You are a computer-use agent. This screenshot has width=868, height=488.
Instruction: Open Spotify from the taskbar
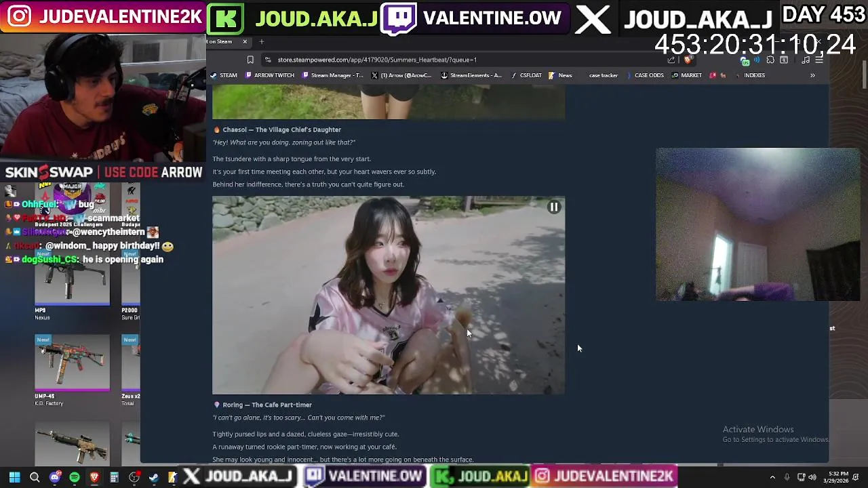75,477
